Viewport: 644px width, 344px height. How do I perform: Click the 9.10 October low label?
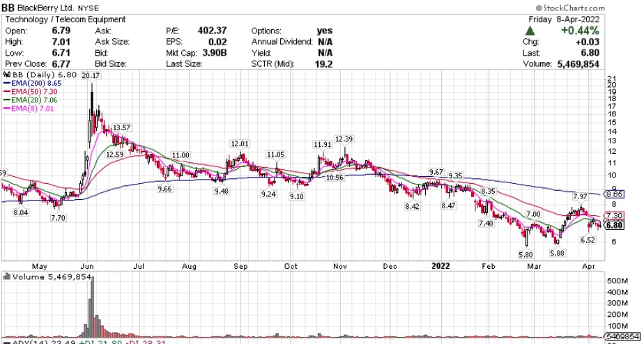point(296,196)
